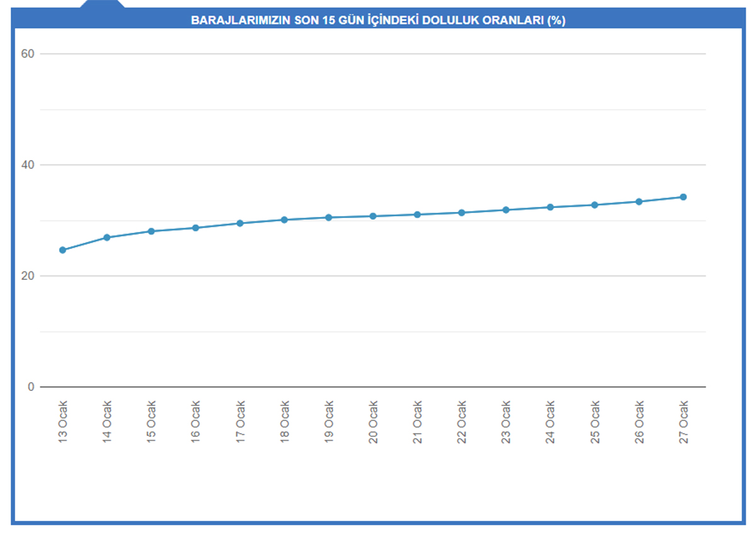The height and width of the screenshot is (541, 756).
Task: Click the 0 label at the y-axis baseline
Action: point(30,387)
